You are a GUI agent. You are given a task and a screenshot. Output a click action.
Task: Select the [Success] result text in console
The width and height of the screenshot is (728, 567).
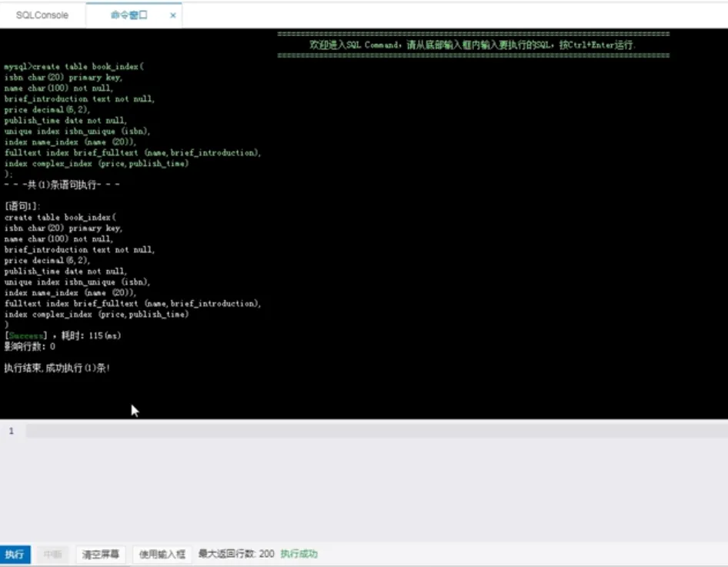click(x=25, y=335)
